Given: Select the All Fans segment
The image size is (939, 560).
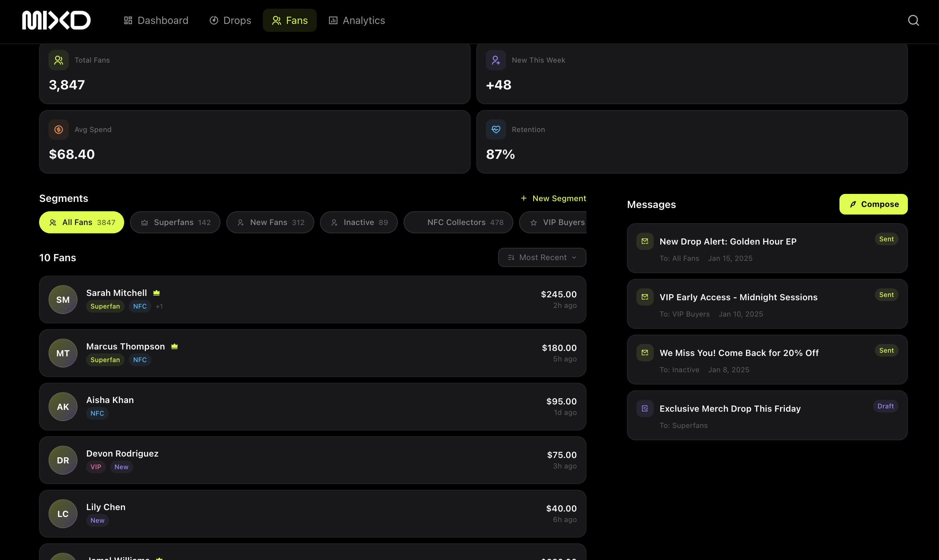Looking at the screenshot, I should 81,222.
